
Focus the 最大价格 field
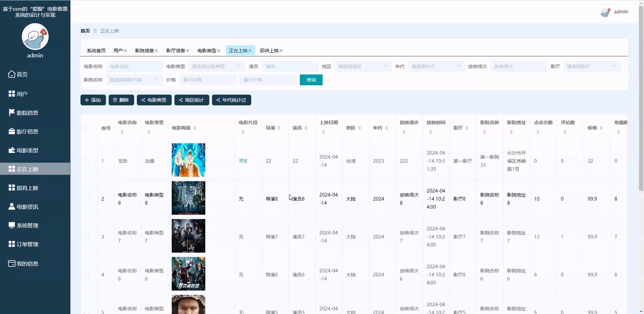268,80
